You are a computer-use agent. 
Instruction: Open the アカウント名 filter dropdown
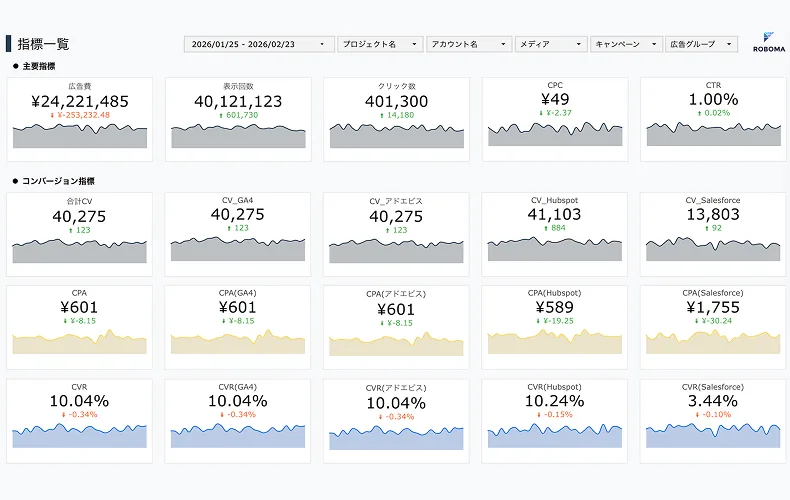point(468,44)
